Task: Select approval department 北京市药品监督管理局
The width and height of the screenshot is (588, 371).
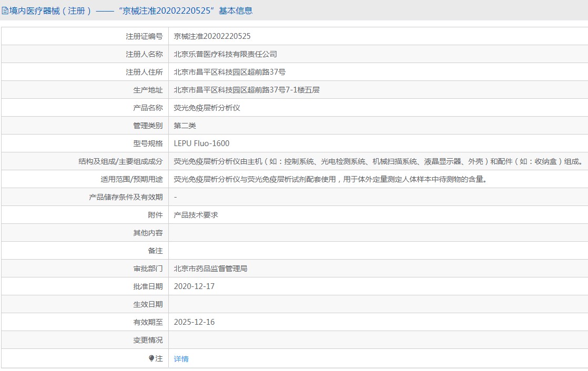Action: click(x=210, y=269)
